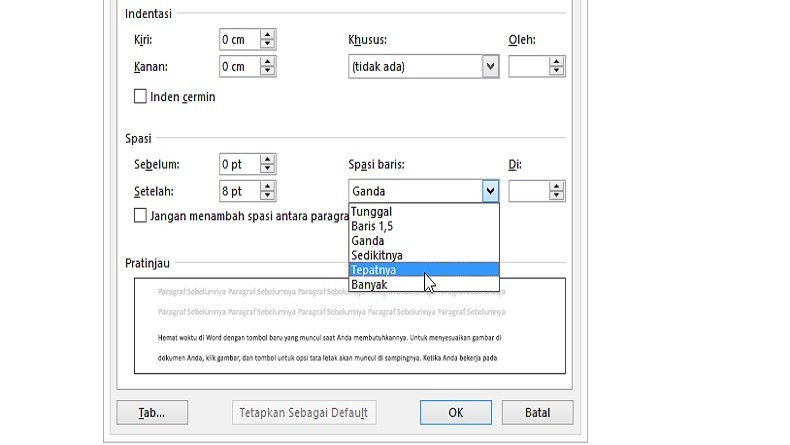Increase Kiri indent with up arrow
Viewport: 790px width, 445px height.
[x=267, y=35]
